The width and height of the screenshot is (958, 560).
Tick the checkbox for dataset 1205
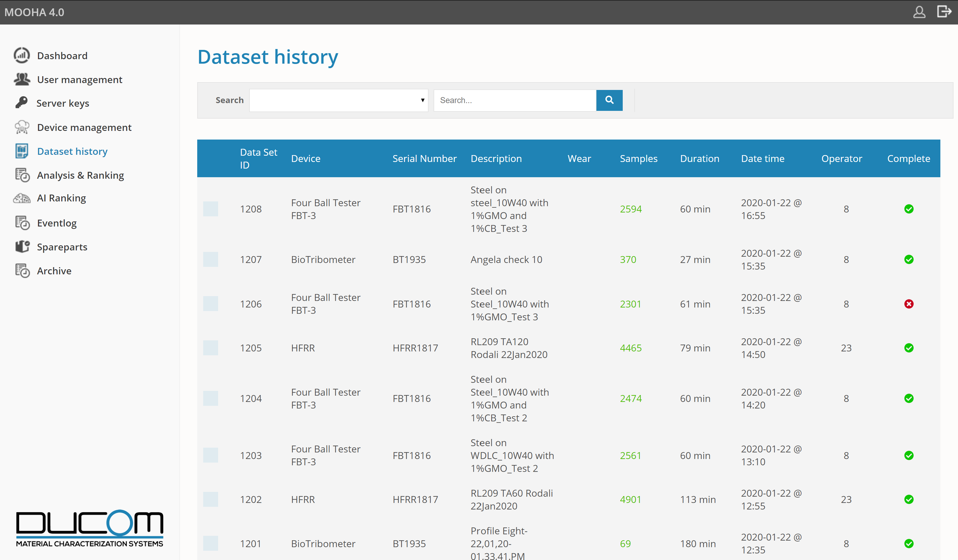[210, 348]
